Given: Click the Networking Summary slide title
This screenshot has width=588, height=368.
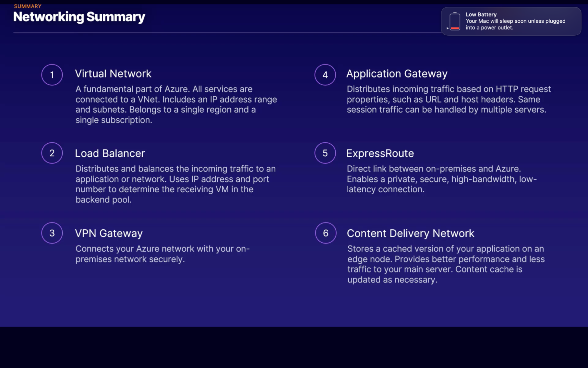Looking at the screenshot, I should (79, 17).
